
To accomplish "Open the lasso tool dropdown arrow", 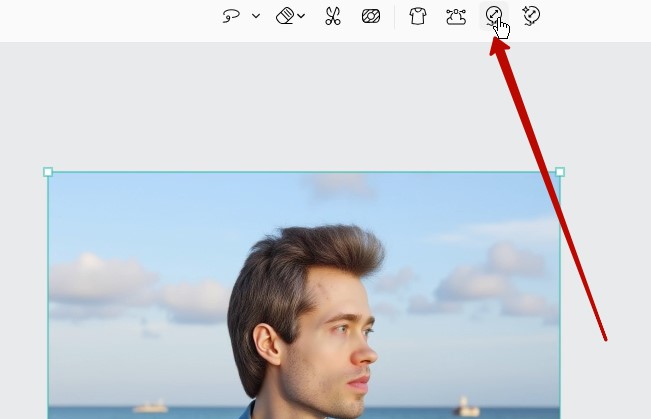I will point(256,16).
